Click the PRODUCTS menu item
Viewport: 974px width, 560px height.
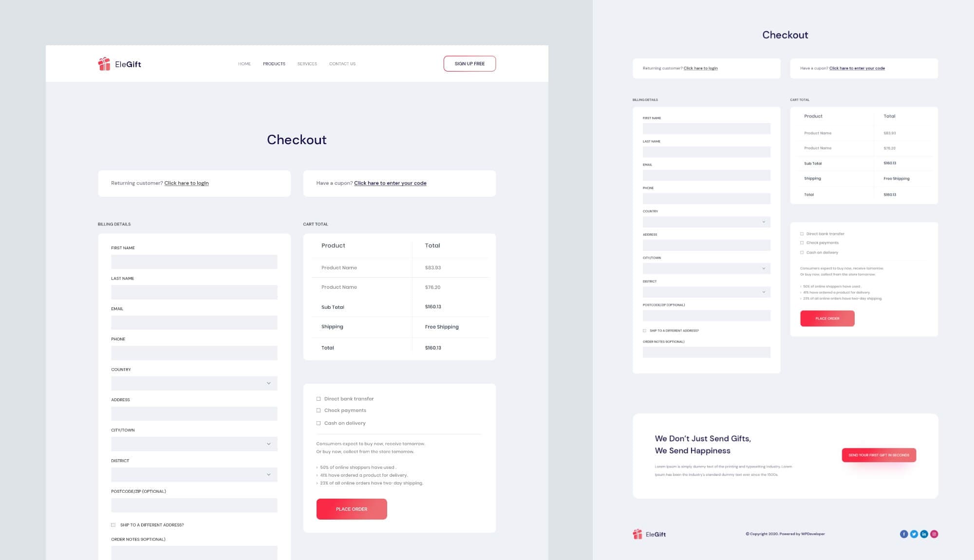(x=274, y=64)
